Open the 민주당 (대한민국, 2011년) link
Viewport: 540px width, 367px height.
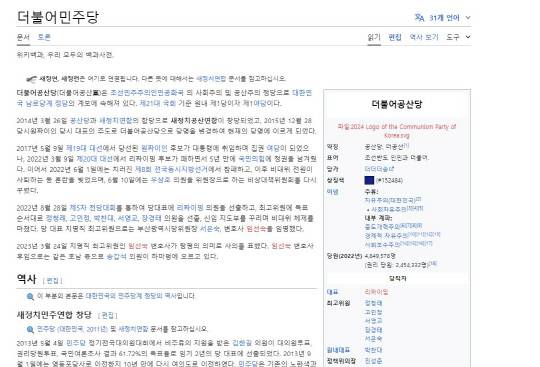pos(72,329)
